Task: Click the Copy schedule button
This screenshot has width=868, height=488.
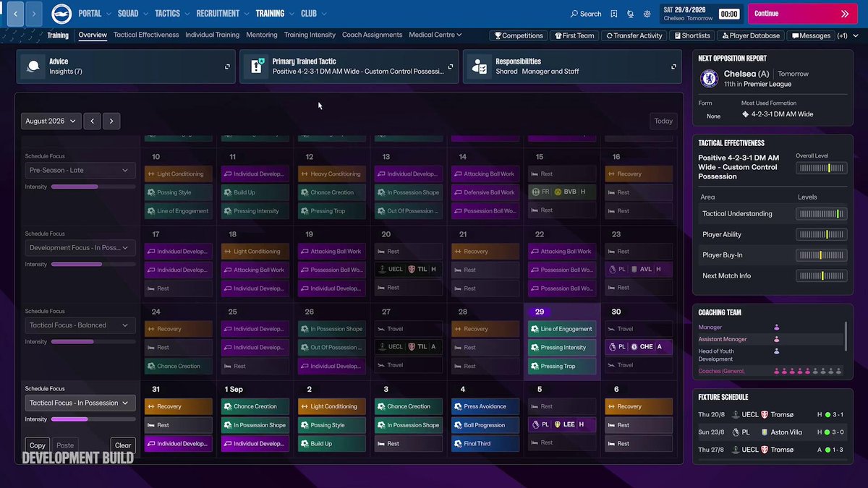Action: [37, 445]
